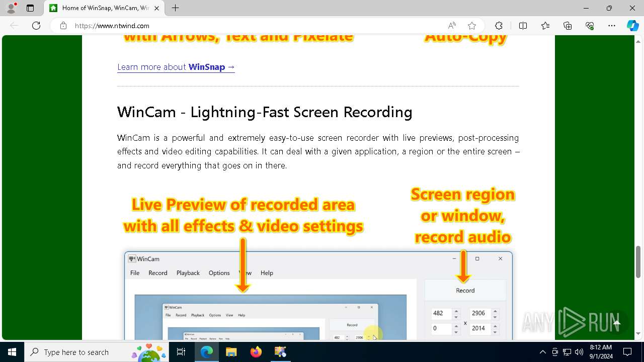This screenshot has height=362, width=644.
Task: Open the tab actions menu
Action: click(30, 8)
